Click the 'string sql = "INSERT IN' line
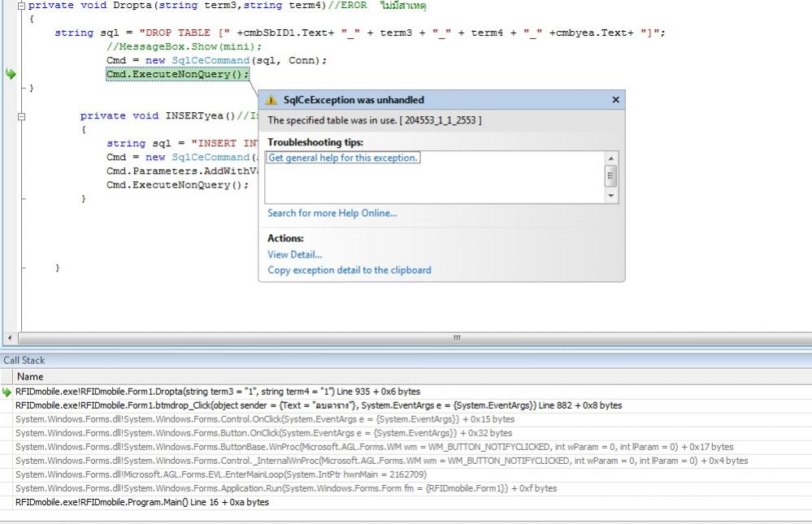This screenshot has width=812, height=524. [182, 144]
